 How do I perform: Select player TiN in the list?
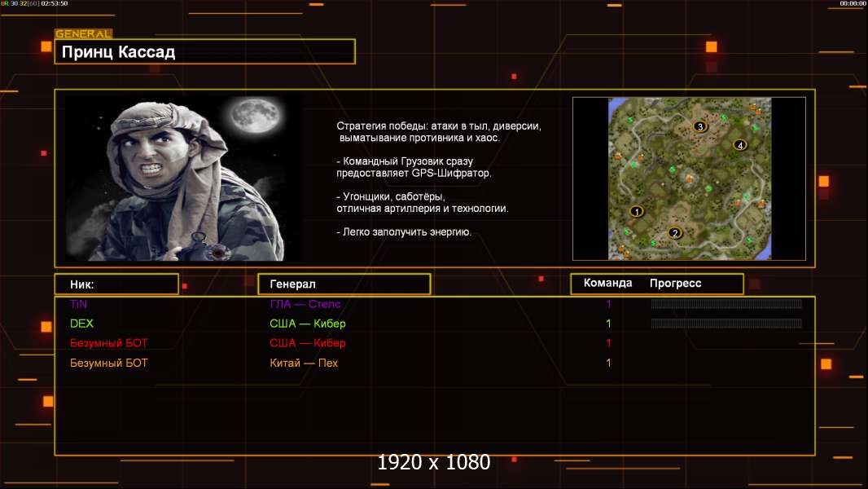[x=78, y=304]
